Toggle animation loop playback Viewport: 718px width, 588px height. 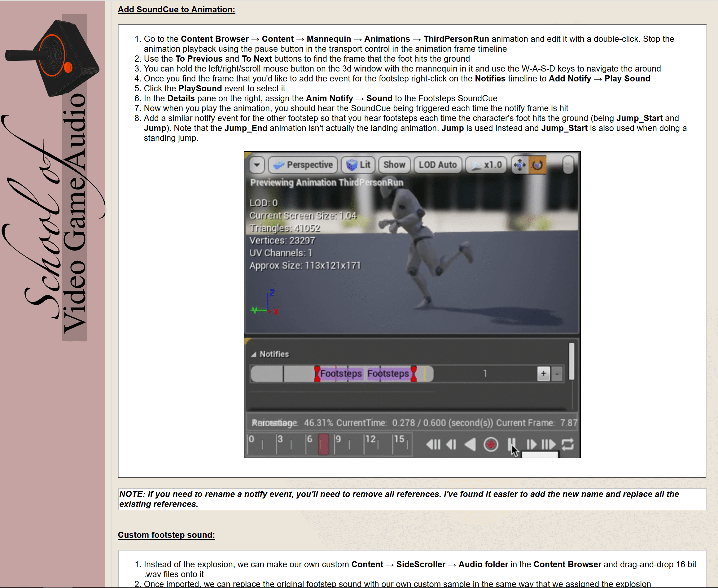[x=567, y=444]
